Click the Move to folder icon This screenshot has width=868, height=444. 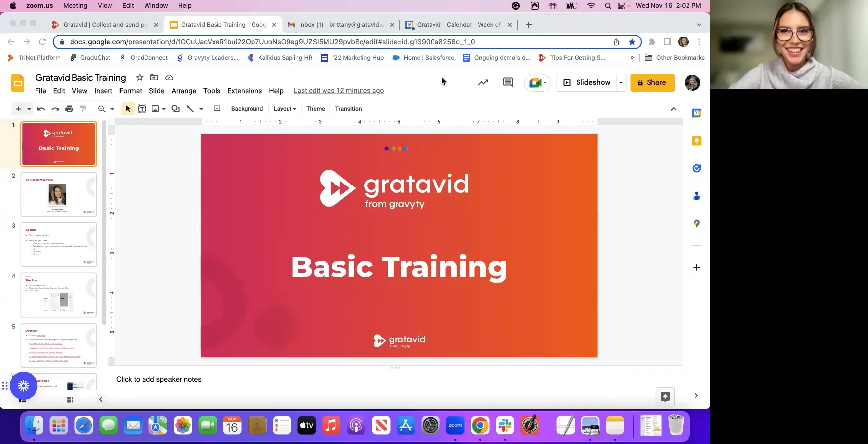(x=154, y=77)
